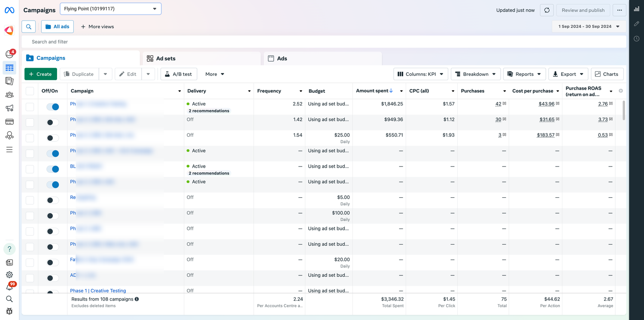Open the Settings gear in the sidebar
Screen dimensions: 644x320
9,275
